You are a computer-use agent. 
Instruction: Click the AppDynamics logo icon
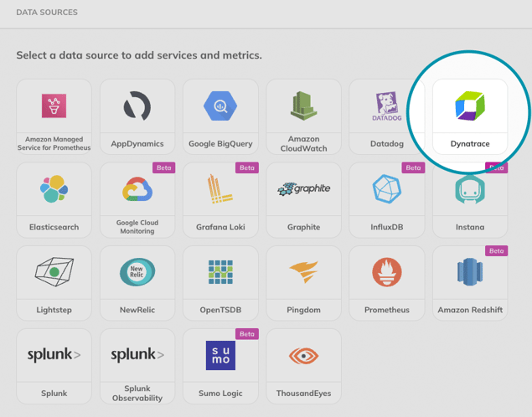tap(137, 106)
